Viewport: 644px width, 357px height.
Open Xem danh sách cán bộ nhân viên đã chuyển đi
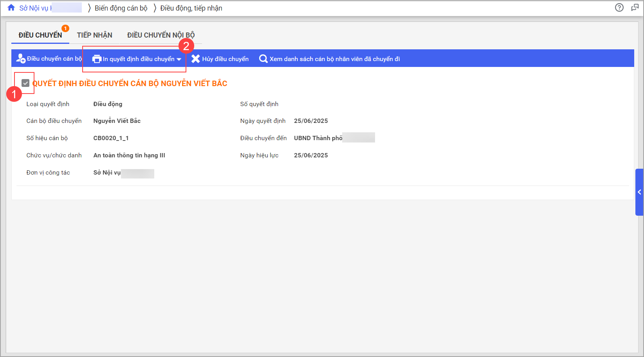334,59
